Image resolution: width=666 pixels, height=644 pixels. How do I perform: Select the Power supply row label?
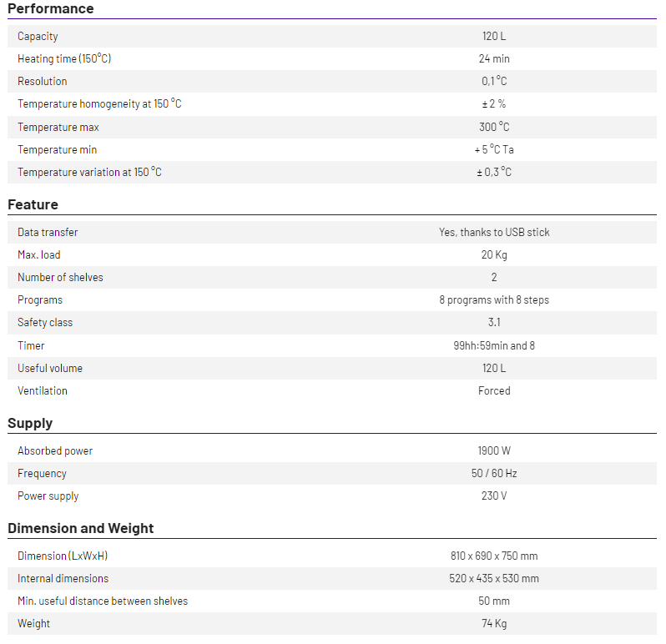pos(48,496)
